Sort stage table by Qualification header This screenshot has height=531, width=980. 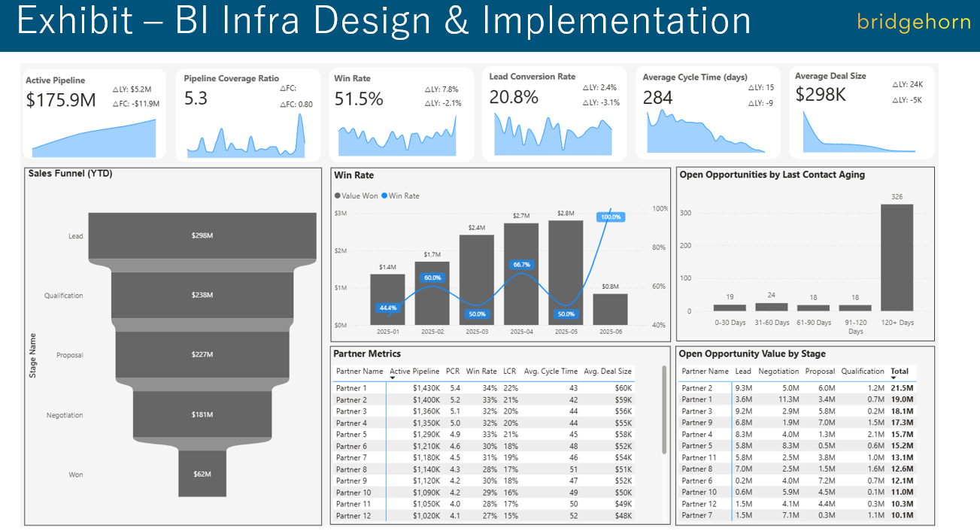point(863,371)
